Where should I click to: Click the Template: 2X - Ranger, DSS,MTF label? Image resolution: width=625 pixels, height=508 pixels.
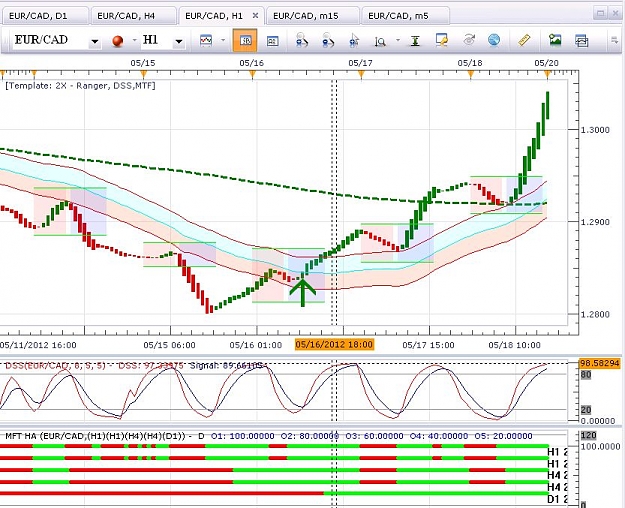tap(80, 85)
